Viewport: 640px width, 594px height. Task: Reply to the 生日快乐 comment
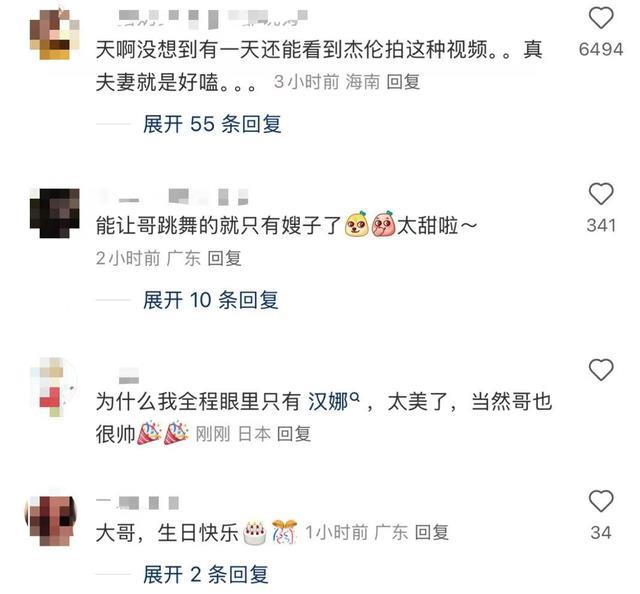click(x=431, y=533)
